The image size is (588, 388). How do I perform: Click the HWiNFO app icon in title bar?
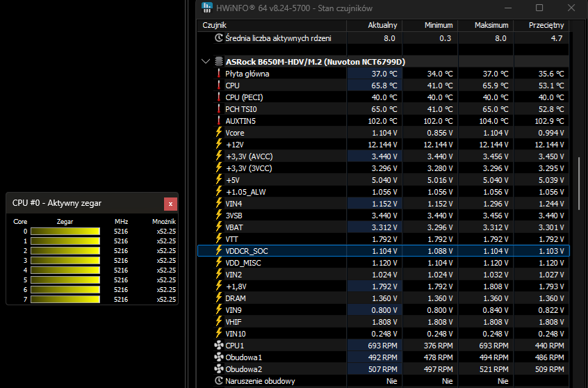207,8
